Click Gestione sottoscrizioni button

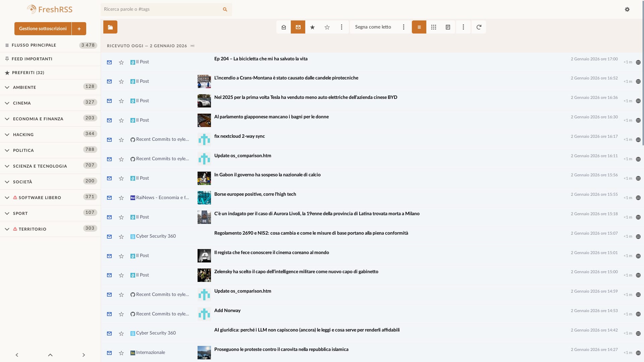(43, 29)
